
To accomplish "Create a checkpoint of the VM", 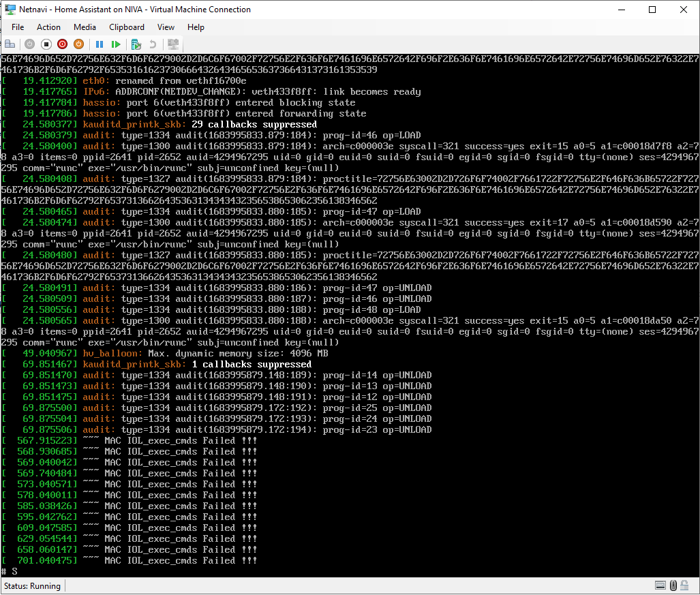I will [137, 44].
